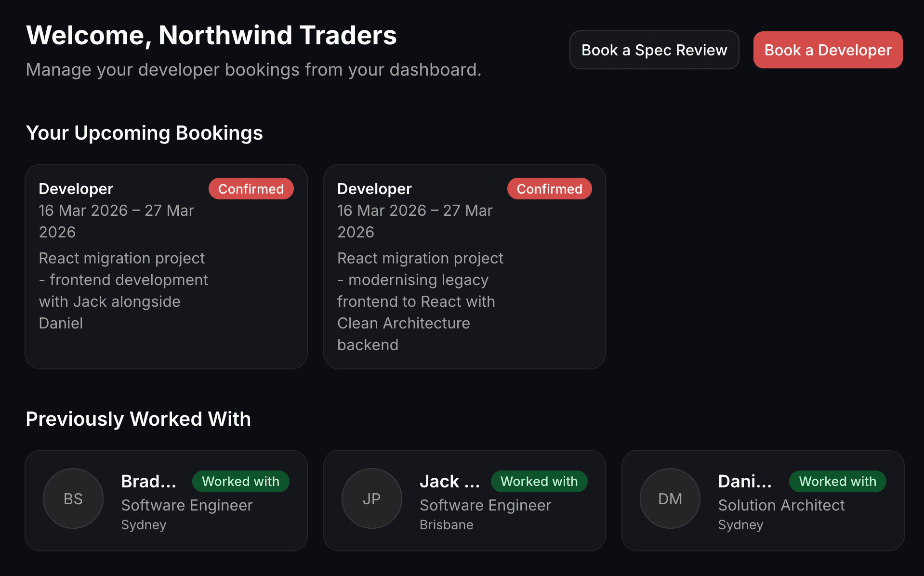Screen dimensions: 924x576
Task: Click the Previously Worked With heading
Action: [138, 419]
